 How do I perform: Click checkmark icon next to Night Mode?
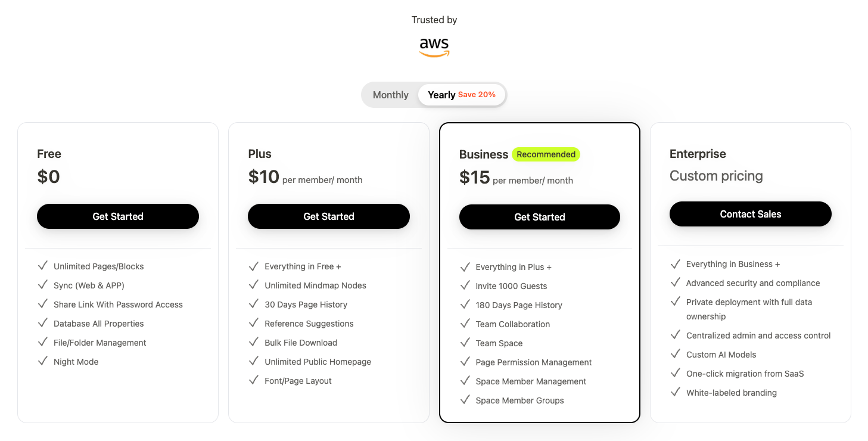point(42,361)
